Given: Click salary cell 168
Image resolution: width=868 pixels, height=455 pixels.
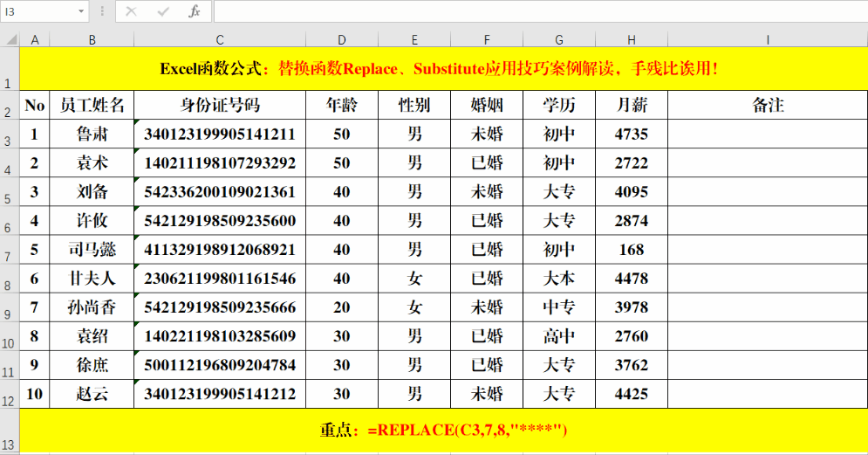Looking at the screenshot, I should [632, 250].
